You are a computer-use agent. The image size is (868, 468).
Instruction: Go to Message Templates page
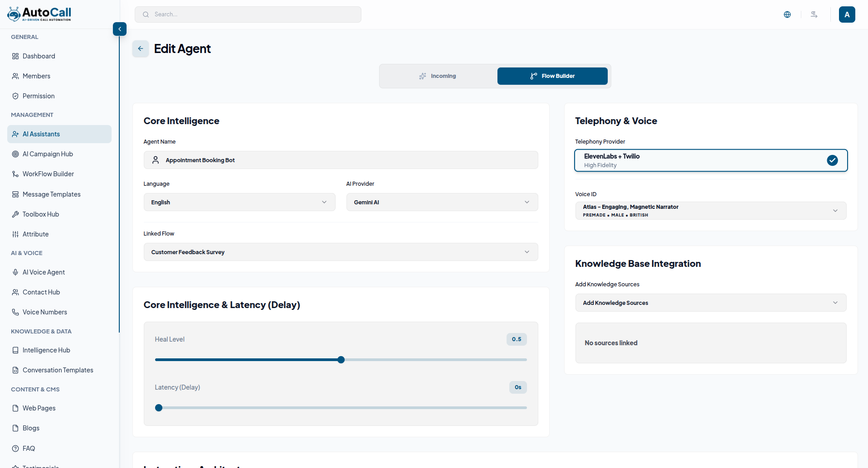pos(59,194)
